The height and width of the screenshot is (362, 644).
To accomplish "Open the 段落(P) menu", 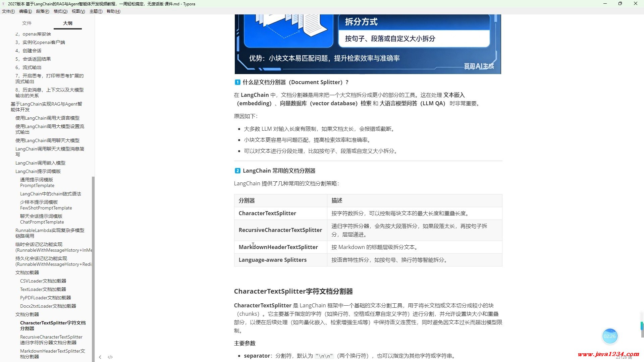I will click(43, 11).
